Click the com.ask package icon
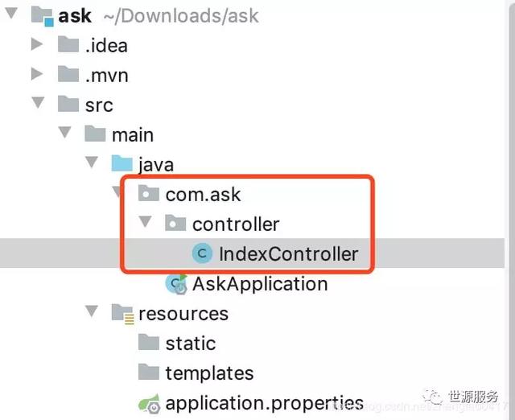 [149, 194]
